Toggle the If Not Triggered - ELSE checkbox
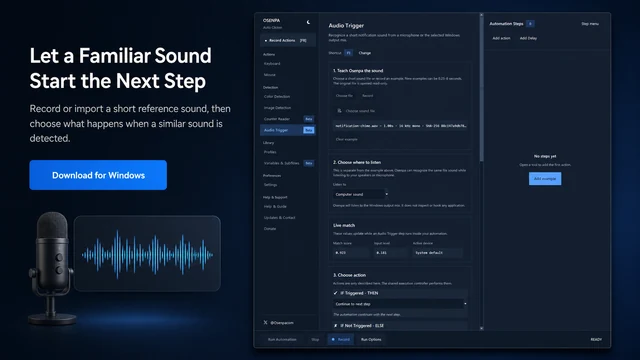Viewport: 640px width, 360px height. (x=336, y=326)
